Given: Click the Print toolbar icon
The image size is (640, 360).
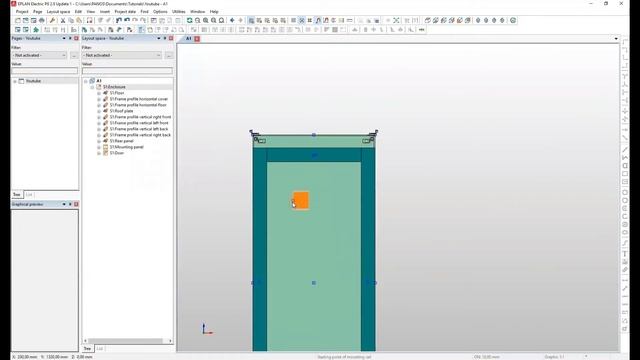Looking at the screenshot, I should (42, 20).
